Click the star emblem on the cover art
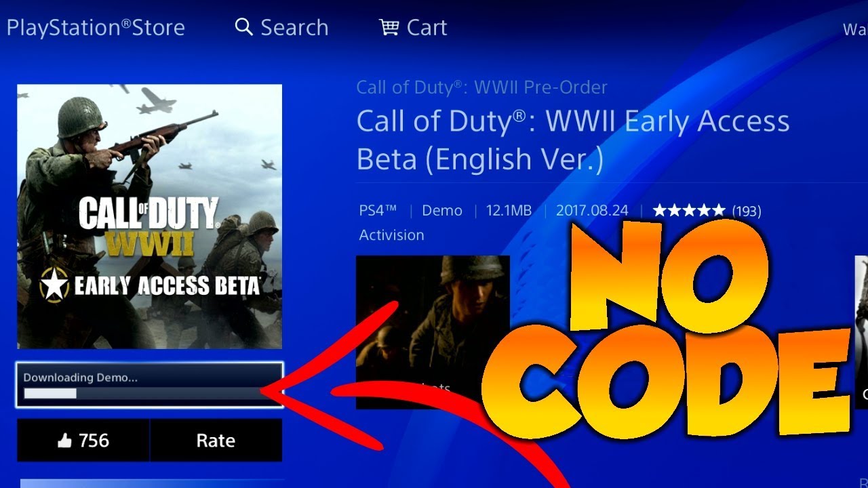Screen dimensions: 868x488 click(x=54, y=286)
